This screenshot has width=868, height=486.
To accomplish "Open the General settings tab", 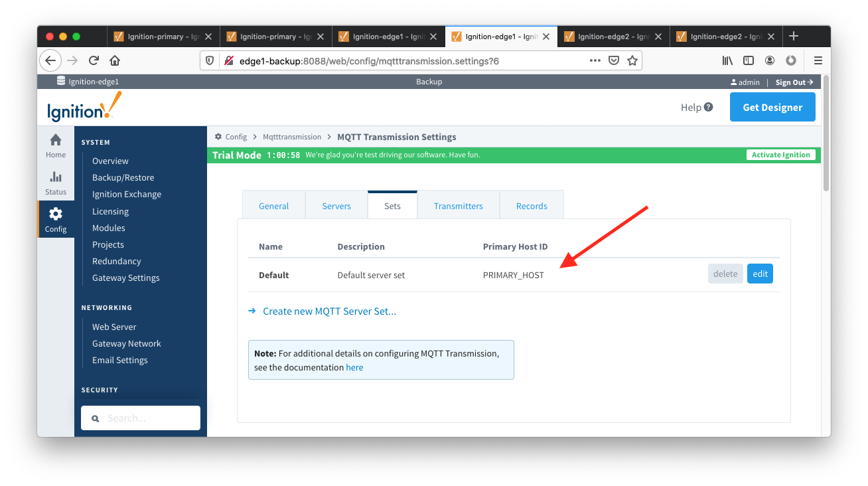I will click(x=273, y=206).
